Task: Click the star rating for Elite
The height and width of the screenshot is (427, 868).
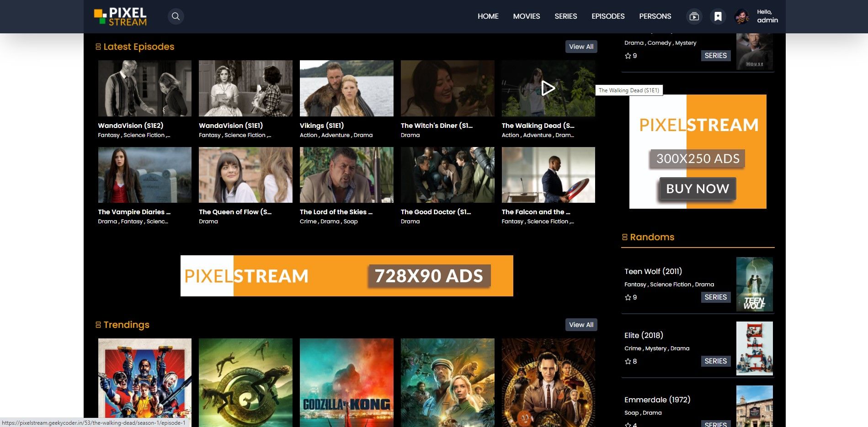Action: tap(631, 361)
